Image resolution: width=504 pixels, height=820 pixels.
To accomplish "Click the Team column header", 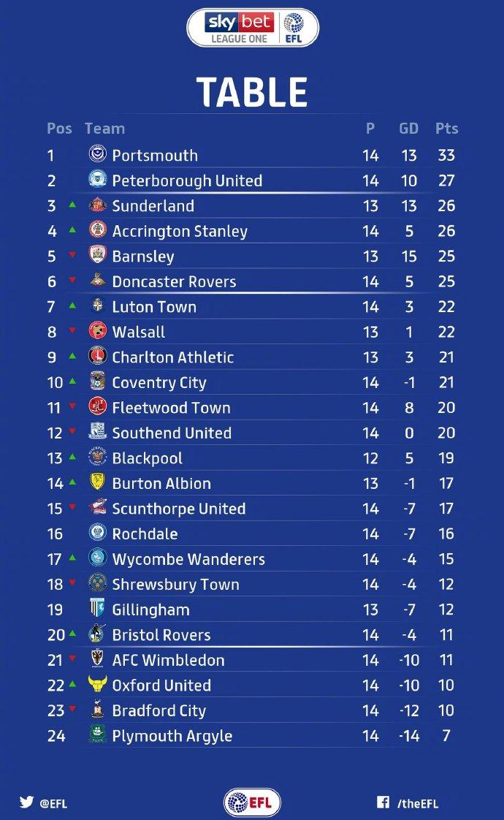I will click(104, 129).
